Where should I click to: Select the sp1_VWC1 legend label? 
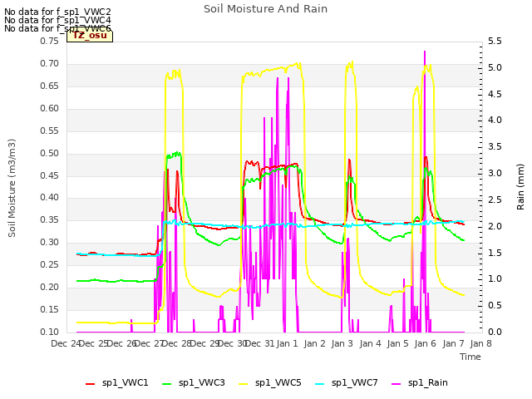tap(126, 382)
